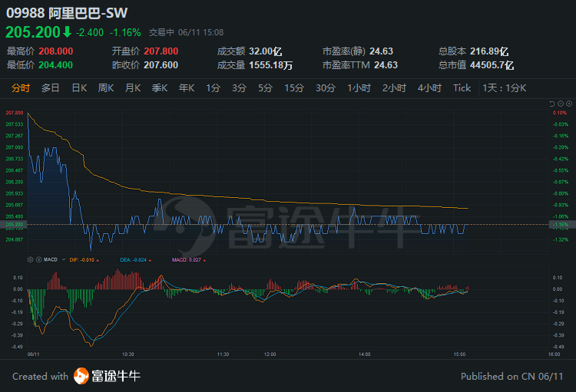576x392 pixels.
Task: Click the dashed current price line label
Action: [14, 224]
